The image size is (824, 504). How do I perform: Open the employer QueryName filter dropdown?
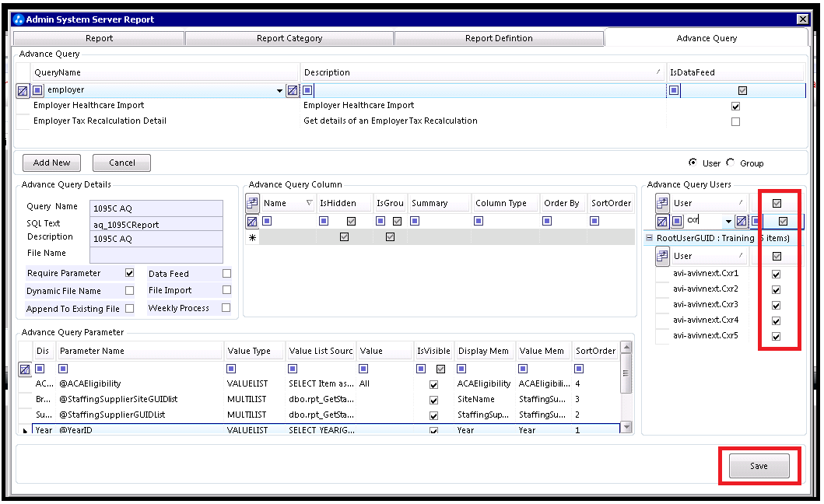[x=279, y=91]
